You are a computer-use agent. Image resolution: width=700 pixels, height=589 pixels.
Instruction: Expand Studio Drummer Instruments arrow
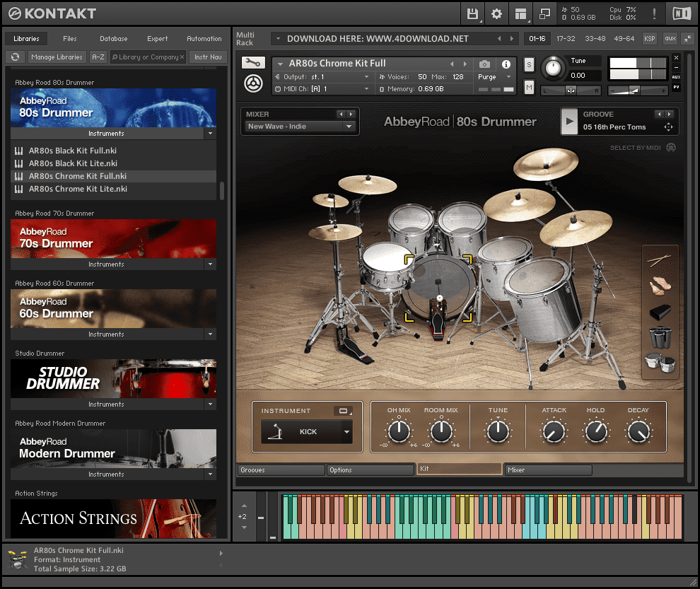click(x=210, y=404)
